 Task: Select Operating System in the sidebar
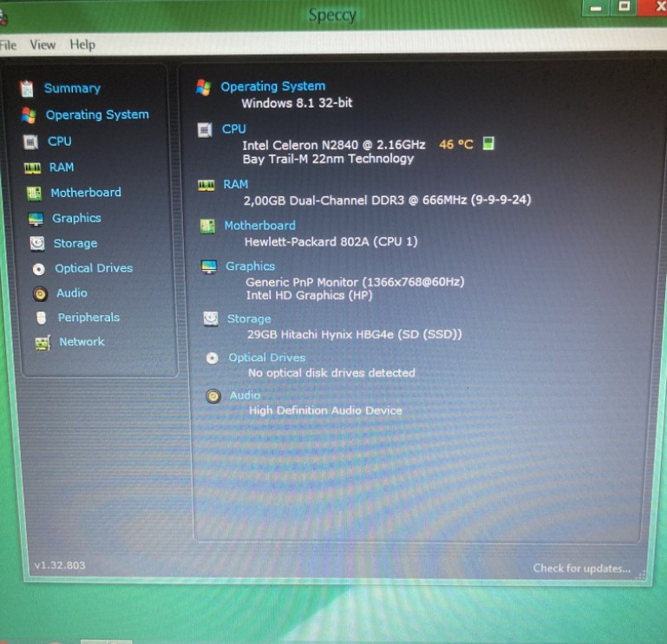[x=97, y=115]
